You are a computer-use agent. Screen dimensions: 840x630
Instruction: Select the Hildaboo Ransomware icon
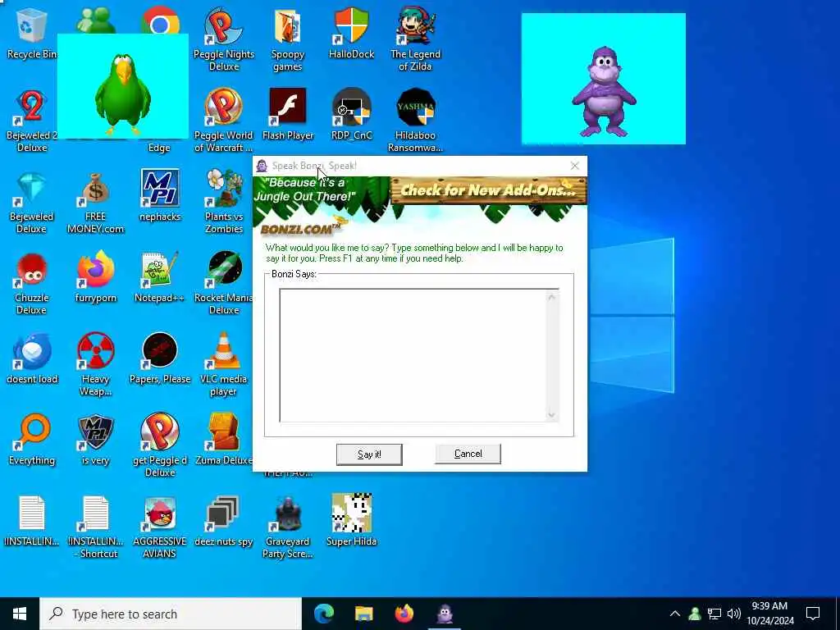click(x=416, y=107)
